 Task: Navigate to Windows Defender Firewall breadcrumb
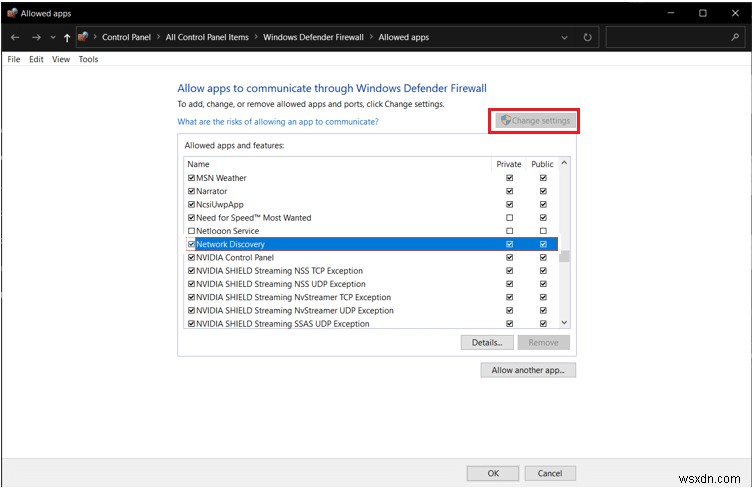coord(313,37)
